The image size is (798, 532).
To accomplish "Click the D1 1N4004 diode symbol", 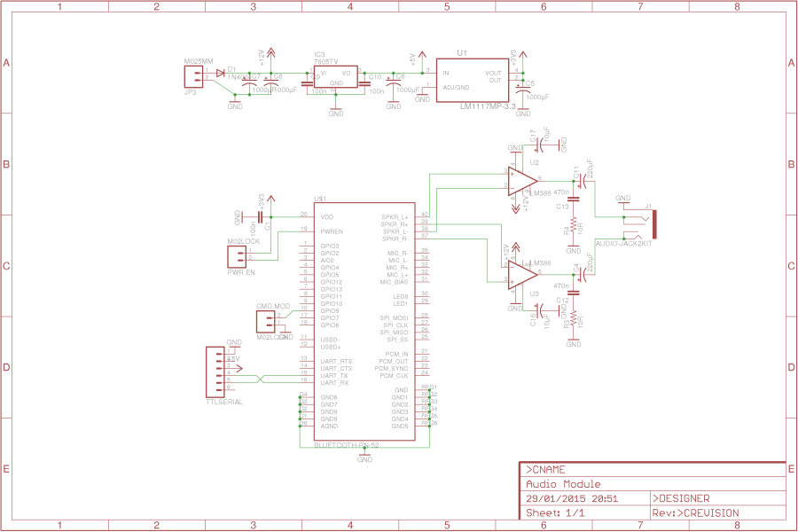I will click(220, 73).
